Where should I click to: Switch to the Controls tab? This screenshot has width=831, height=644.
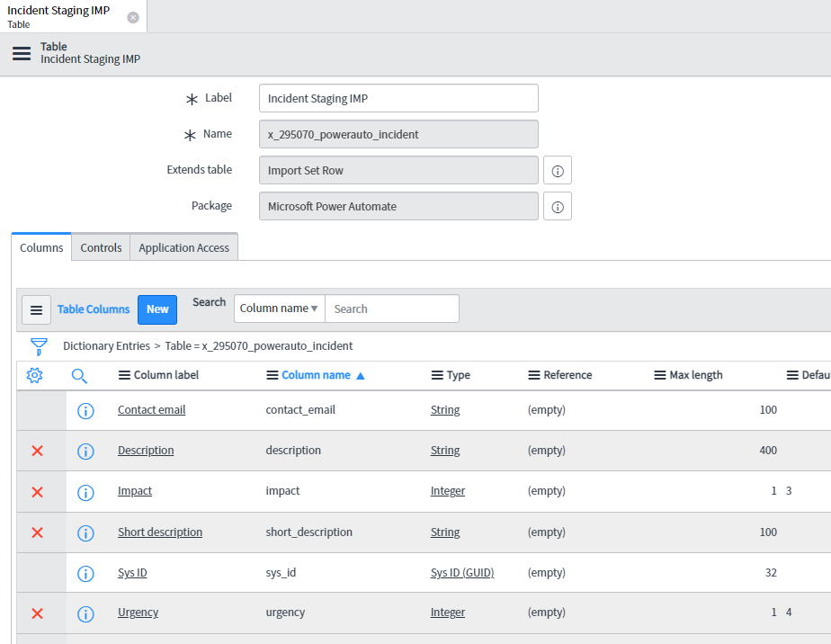point(100,247)
